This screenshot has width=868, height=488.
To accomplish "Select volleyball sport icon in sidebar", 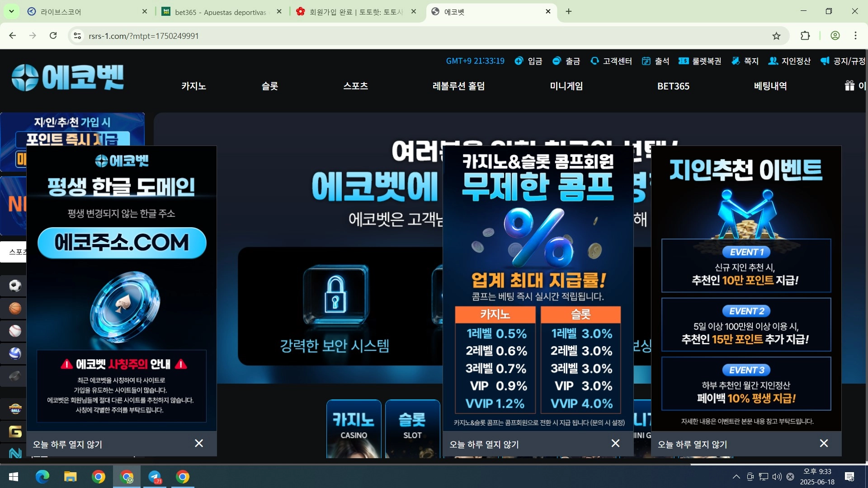I will click(x=15, y=353).
